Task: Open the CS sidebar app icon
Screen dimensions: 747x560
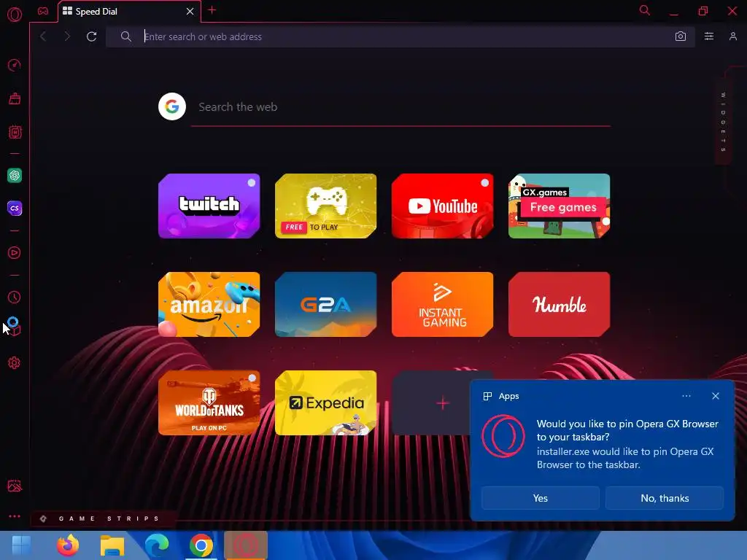Action: pos(15,208)
